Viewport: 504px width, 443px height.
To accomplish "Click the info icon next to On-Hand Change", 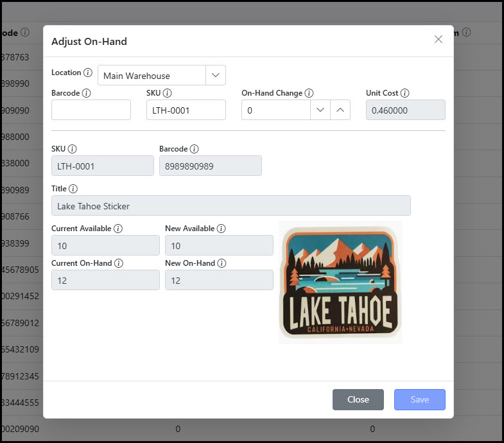I will pos(309,93).
